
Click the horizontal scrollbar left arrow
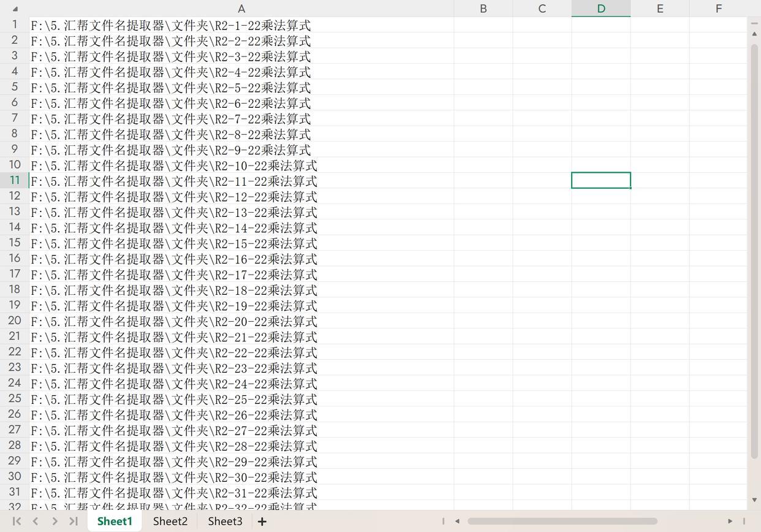click(457, 521)
